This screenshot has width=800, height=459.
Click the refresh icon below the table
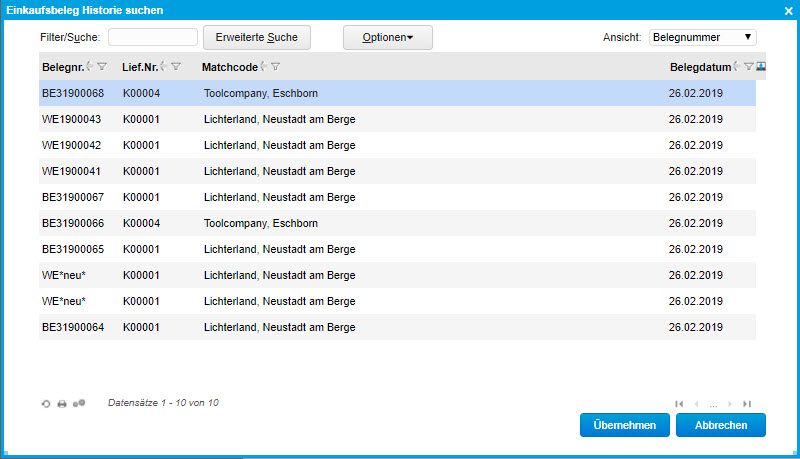click(x=46, y=403)
